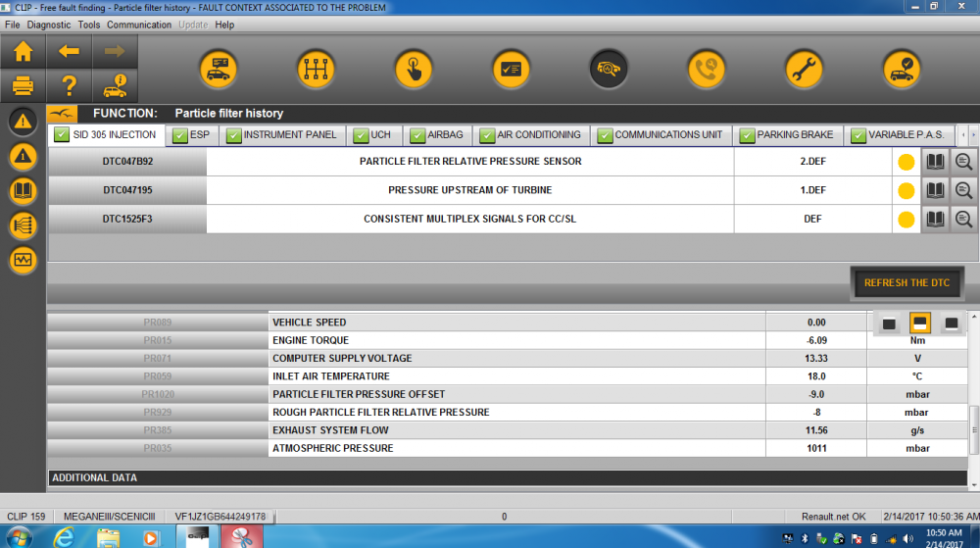
Task: Expand the ADDITIONAL DATA section
Action: [x=508, y=477]
